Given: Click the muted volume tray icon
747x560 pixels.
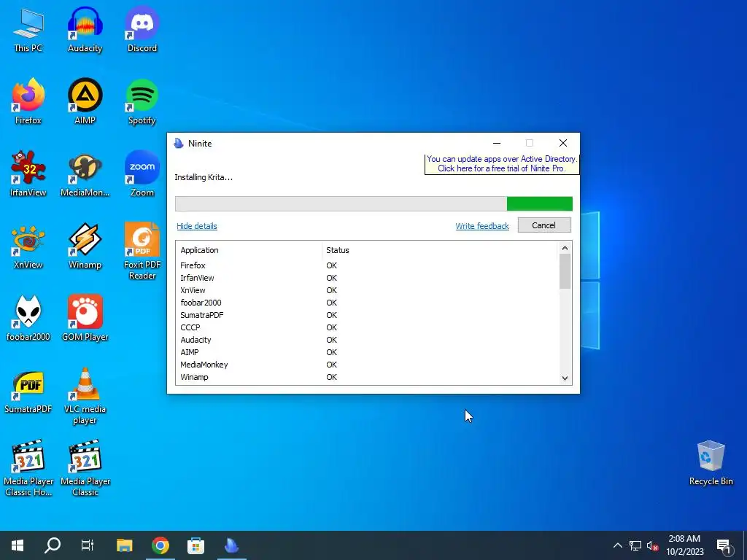Looking at the screenshot, I should click(652, 545).
